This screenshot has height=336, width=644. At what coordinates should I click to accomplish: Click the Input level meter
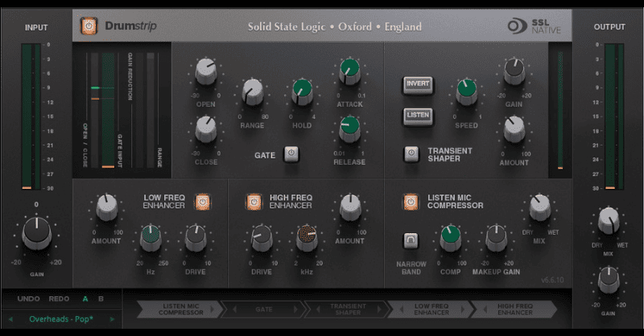point(31,117)
